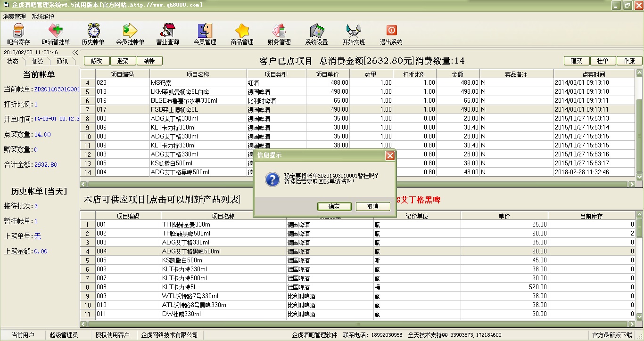Screen dimensions: 644x341
Task: Click the 暂挂帐单 count value
Action: point(36,221)
